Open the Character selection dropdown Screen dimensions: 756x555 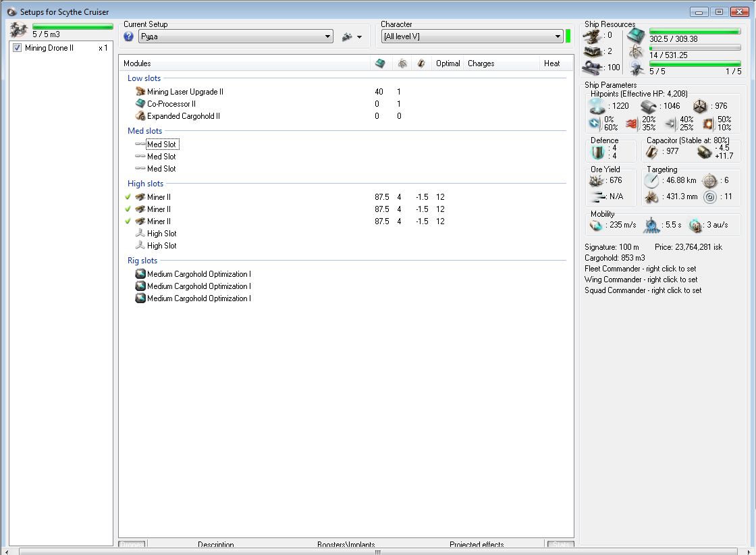[x=472, y=36]
